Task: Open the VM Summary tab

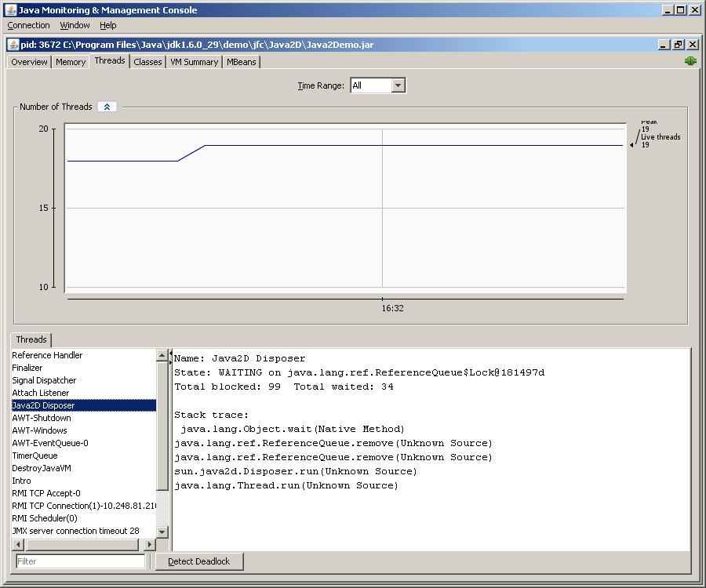Action: point(193,62)
